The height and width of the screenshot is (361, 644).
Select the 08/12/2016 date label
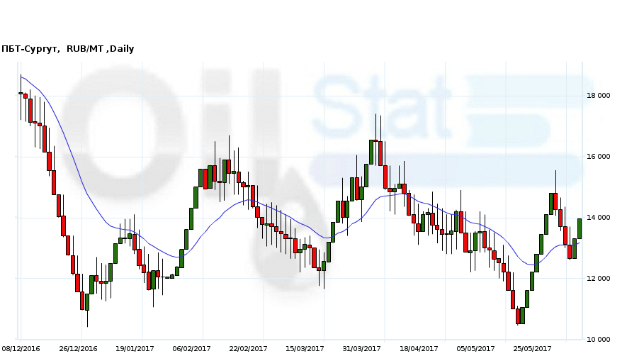pyautogui.click(x=21, y=348)
